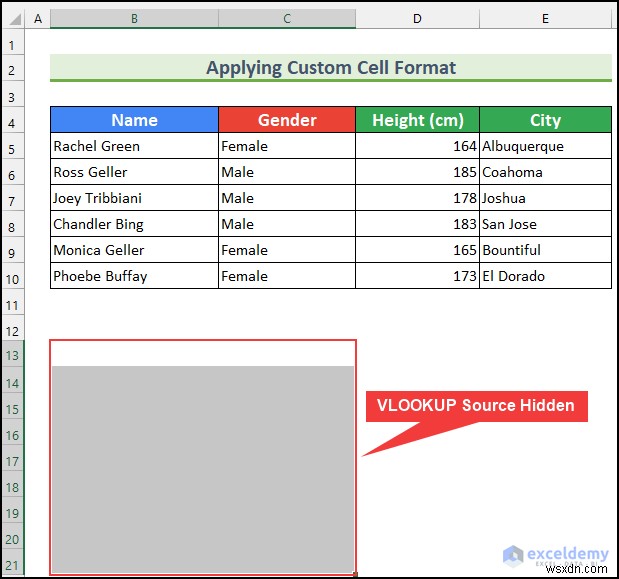Click the Select All corner triangle
Screen dimensions: 619x579
coord(14,19)
